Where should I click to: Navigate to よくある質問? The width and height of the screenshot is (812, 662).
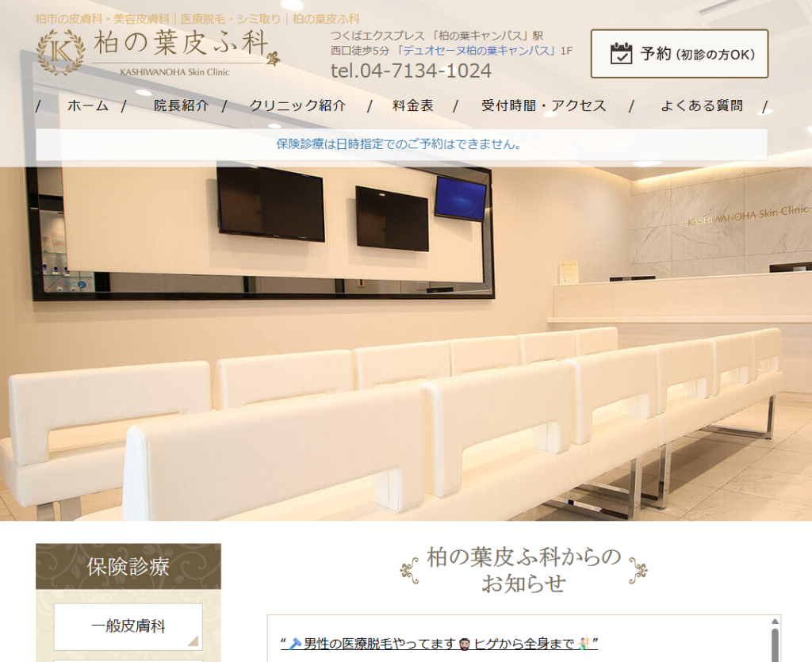[702, 106]
